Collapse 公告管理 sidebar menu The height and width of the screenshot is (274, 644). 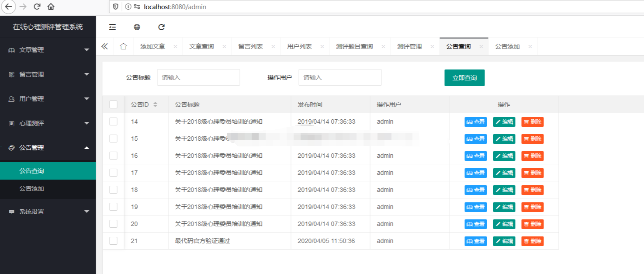pyautogui.click(x=48, y=148)
